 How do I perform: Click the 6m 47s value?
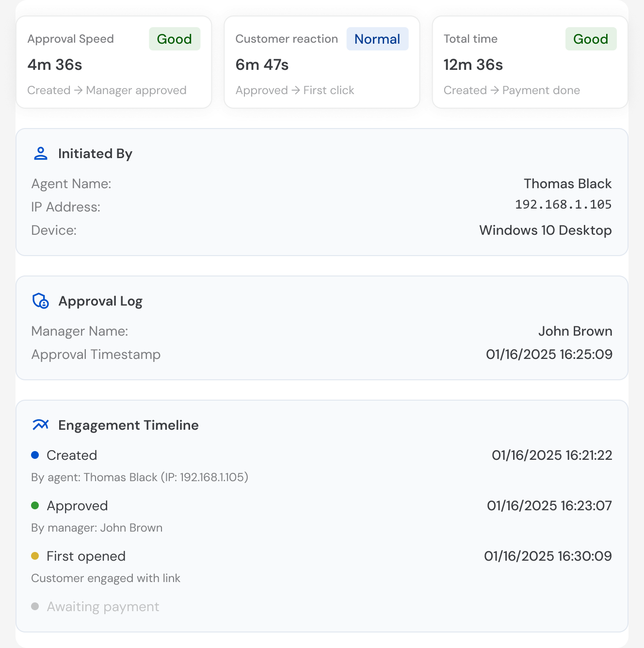pos(262,65)
